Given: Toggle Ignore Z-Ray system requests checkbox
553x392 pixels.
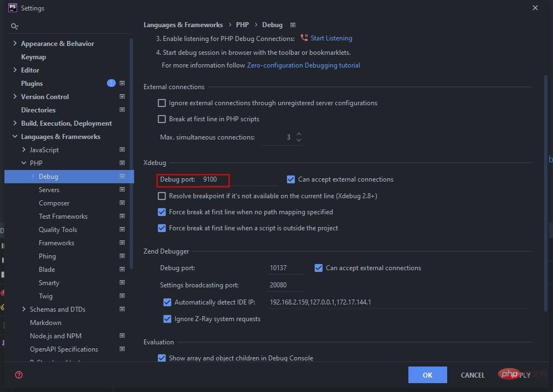Looking at the screenshot, I should [167, 319].
